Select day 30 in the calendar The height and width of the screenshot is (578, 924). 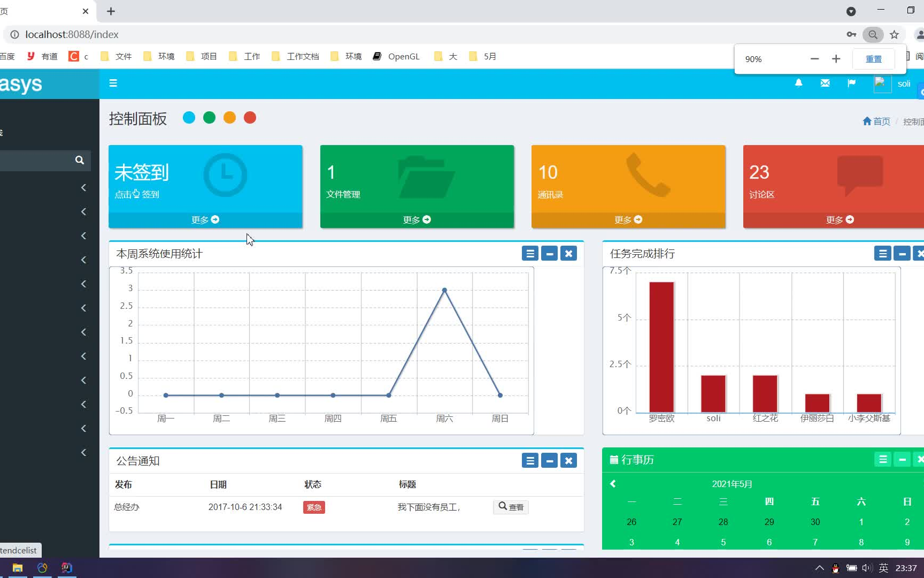click(x=815, y=522)
